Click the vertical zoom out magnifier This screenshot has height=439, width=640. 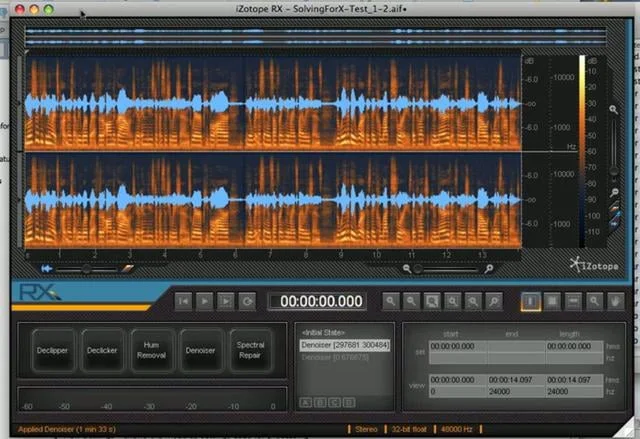click(x=614, y=192)
